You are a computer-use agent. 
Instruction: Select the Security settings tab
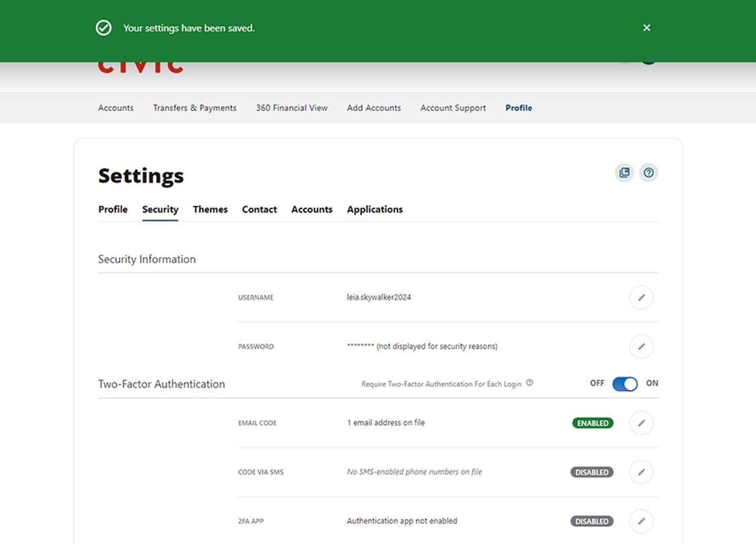[x=160, y=209]
